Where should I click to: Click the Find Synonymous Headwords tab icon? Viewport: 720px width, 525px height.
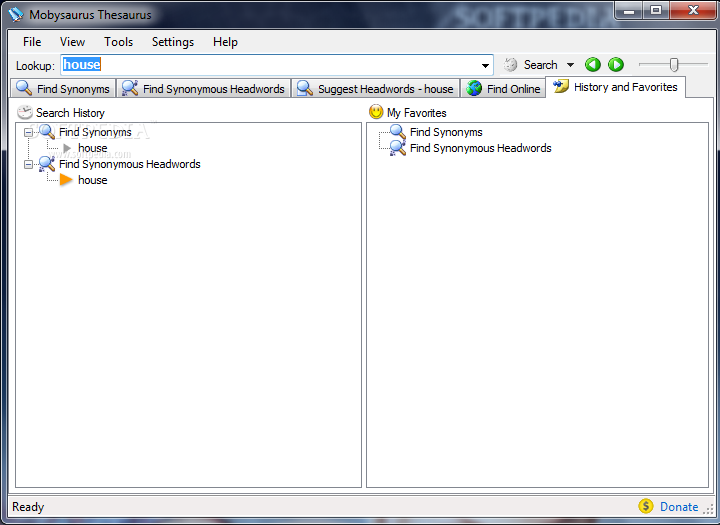tap(130, 88)
